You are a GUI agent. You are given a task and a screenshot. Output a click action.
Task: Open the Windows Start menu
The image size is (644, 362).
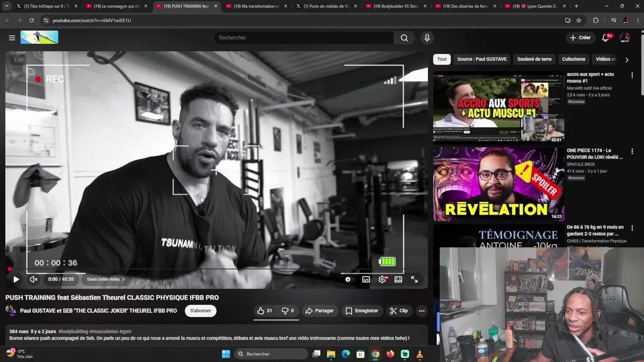tap(226, 354)
